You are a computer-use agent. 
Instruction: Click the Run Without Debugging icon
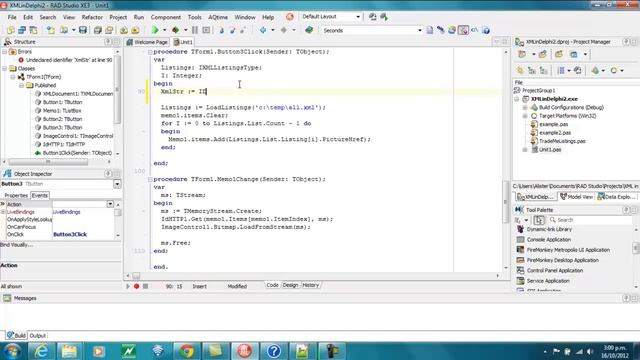pyautogui.click(x=175, y=30)
